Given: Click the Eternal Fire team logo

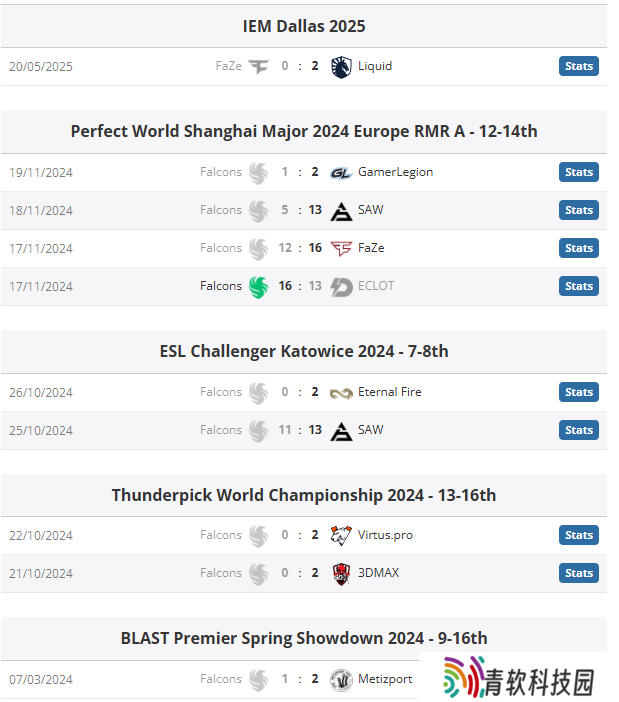Looking at the screenshot, I should pyautogui.click(x=341, y=393).
